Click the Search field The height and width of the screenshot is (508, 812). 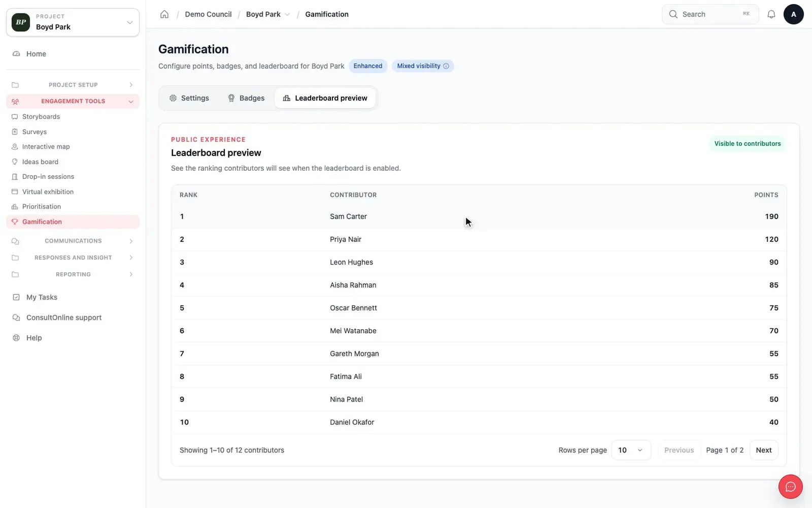[x=710, y=14]
